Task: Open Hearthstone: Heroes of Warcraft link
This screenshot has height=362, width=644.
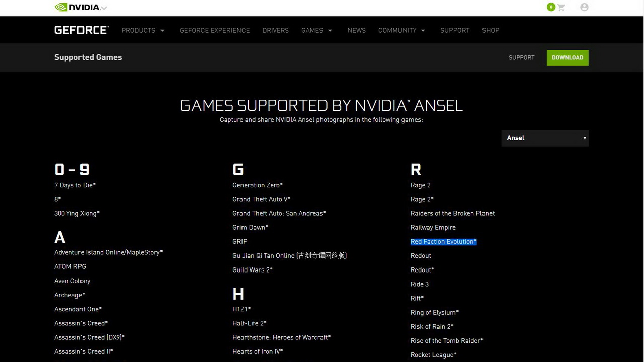Action: (x=281, y=337)
